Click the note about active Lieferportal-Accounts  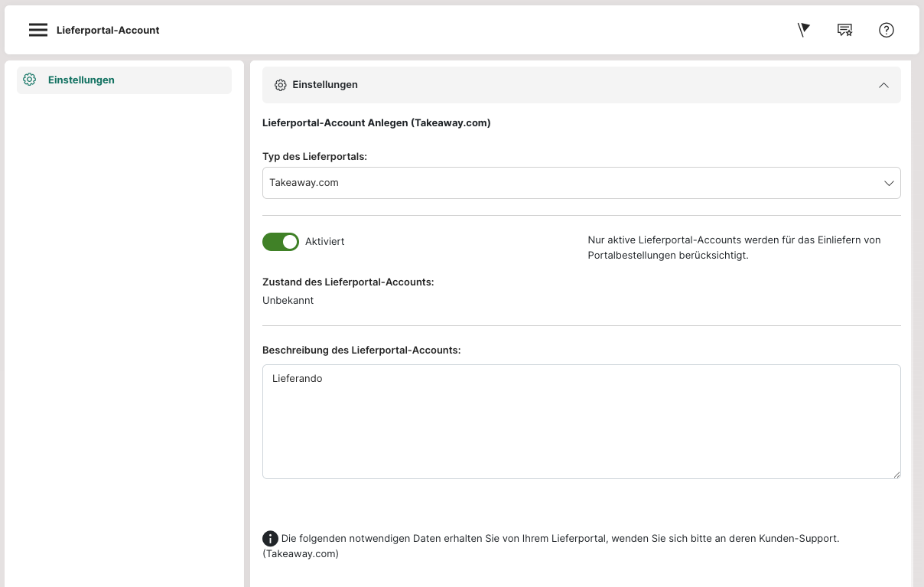click(x=734, y=247)
